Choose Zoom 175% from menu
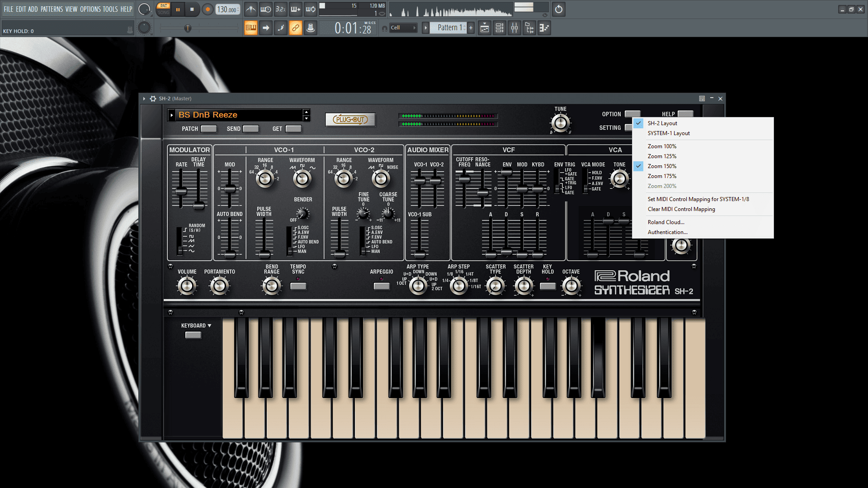868x488 pixels. tap(703, 176)
